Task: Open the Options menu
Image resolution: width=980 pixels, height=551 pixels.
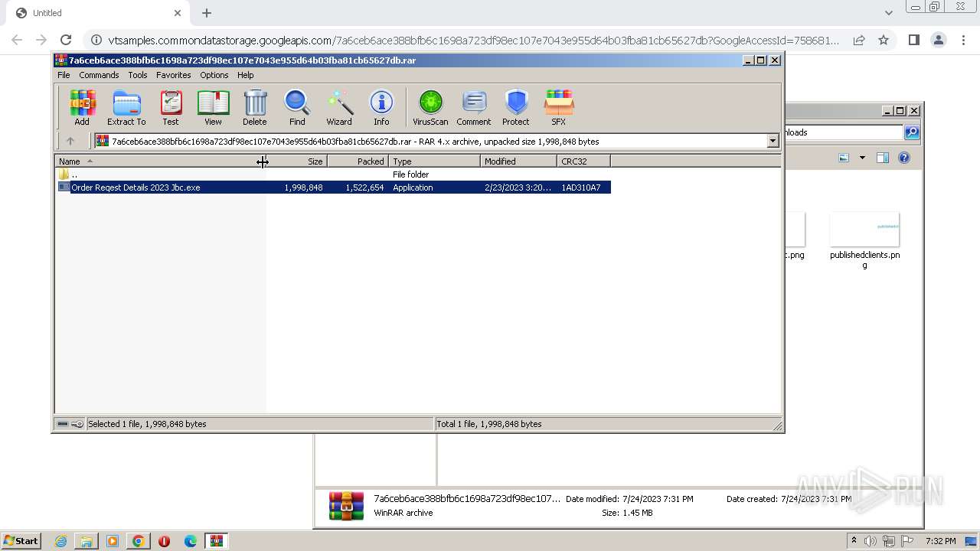Action: pyautogui.click(x=214, y=75)
